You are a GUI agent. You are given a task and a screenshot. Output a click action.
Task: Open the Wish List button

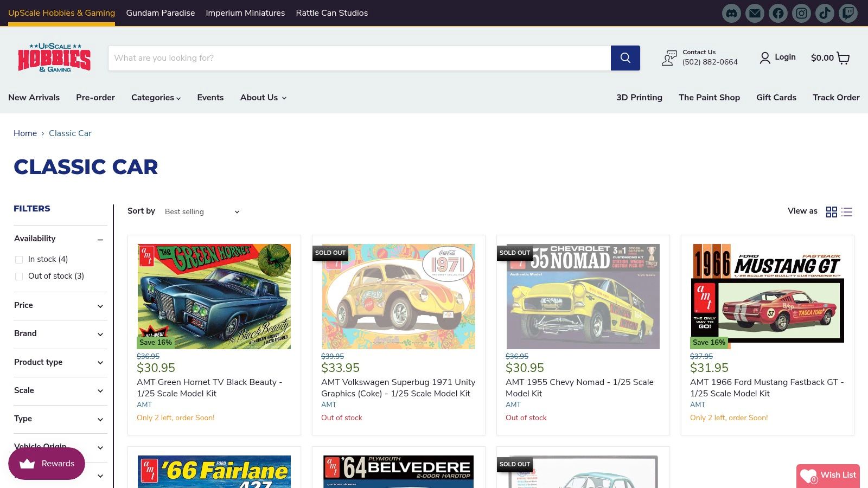[x=828, y=476]
